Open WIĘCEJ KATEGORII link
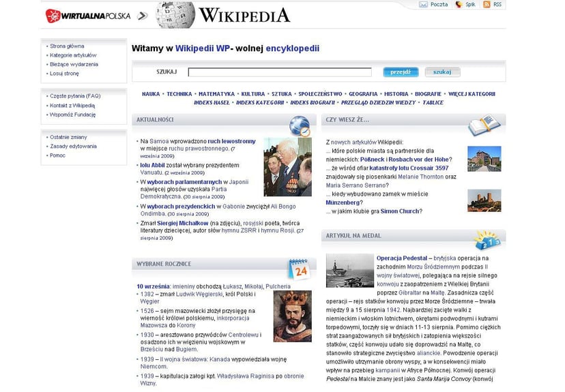 pyautogui.click(x=472, y=94)
